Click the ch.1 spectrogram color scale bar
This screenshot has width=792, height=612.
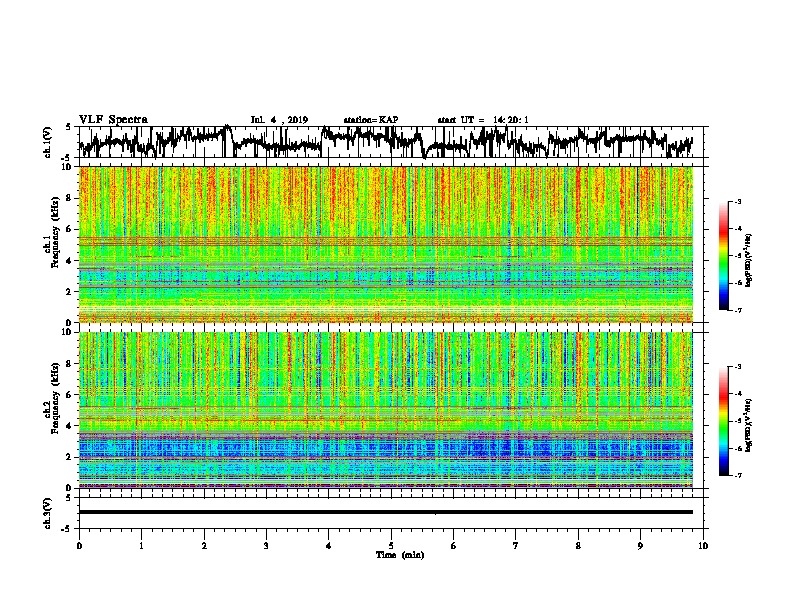coord(723,256)
